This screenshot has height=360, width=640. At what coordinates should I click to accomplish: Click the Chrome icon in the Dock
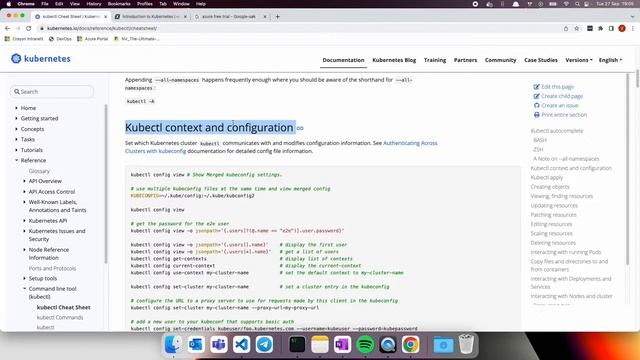411,344
